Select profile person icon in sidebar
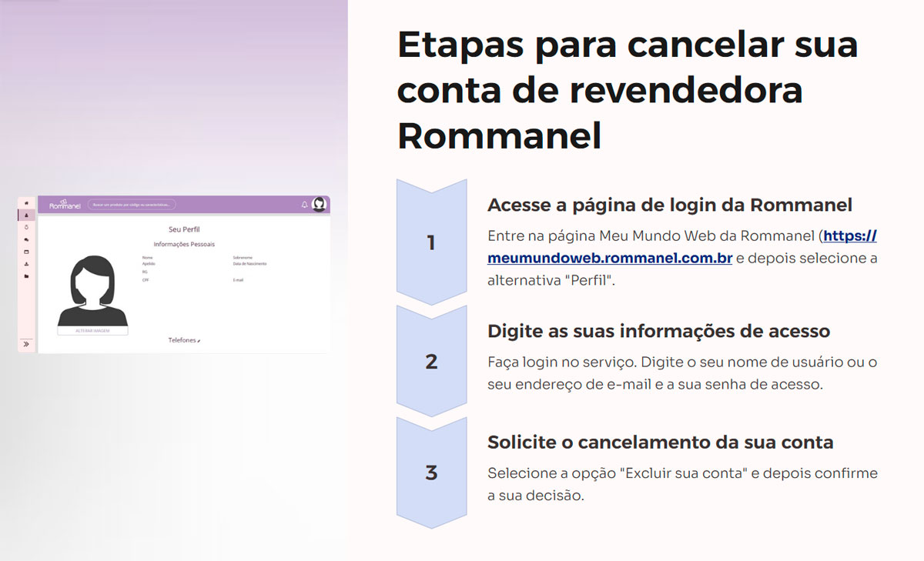This screenshot has height=561, width=924. point(26,215)
